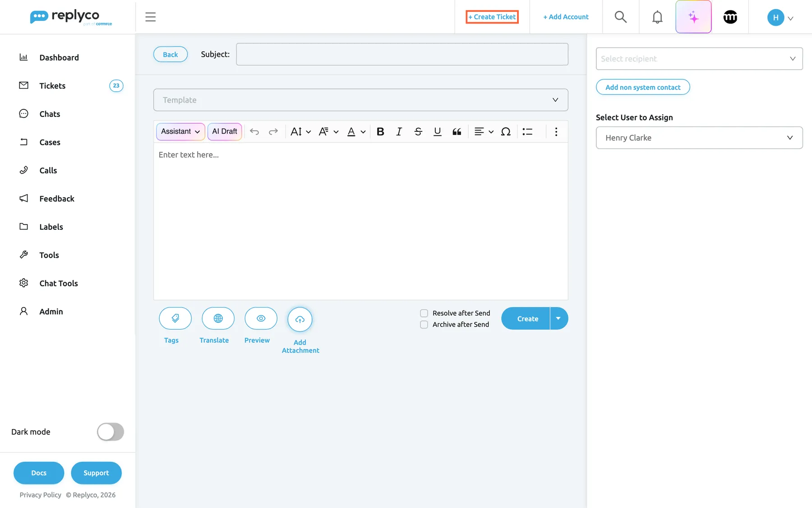Open Cases in sidebar
Screen dimensions: 812x508
click(50, 142)
